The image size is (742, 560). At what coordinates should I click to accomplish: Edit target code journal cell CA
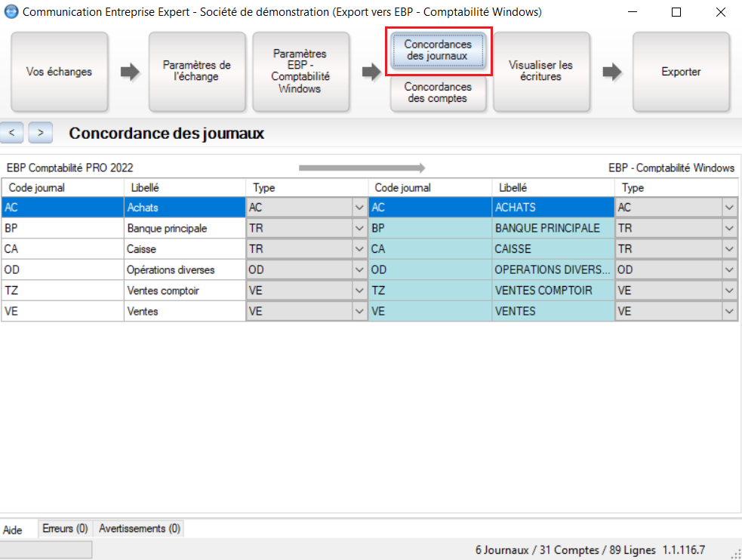[430, 249]
